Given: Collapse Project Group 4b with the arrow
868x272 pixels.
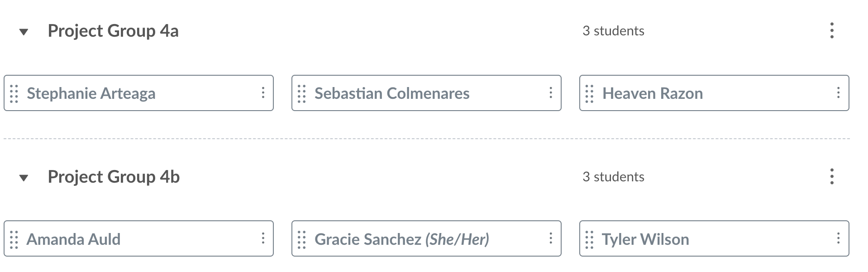Looking at the screenshot, I should (24, 178).
